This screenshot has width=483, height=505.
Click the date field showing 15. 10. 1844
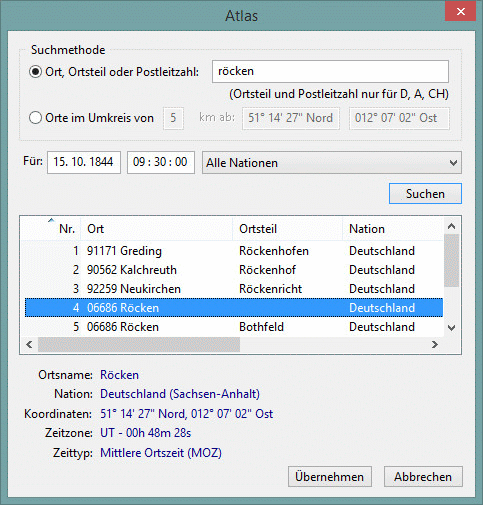[x=84, y=162]
